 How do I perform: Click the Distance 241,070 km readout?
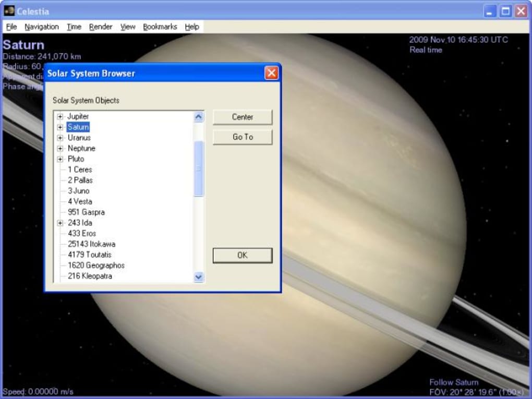pos(42,56)
